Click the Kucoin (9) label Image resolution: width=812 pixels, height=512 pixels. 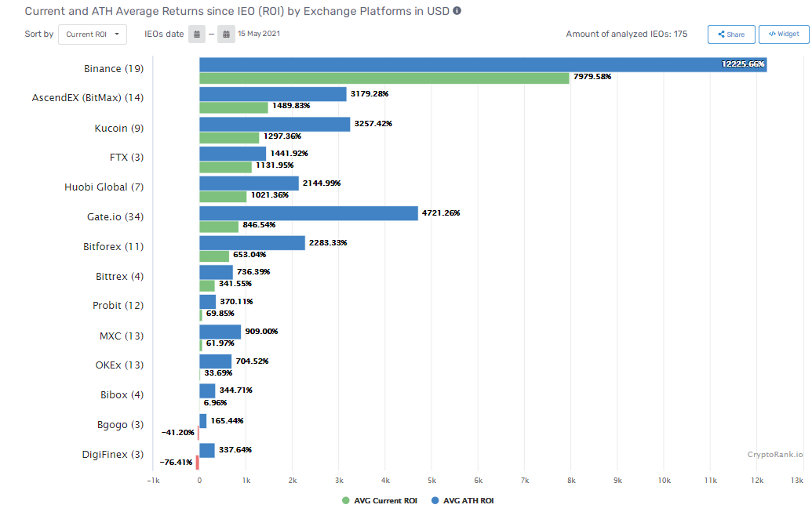click(x=119, y=129)
